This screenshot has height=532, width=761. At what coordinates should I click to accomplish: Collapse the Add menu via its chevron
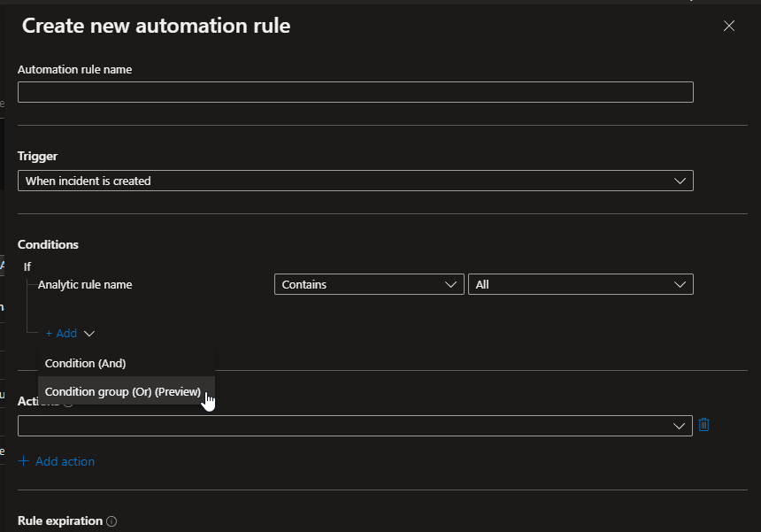point(88,333)
